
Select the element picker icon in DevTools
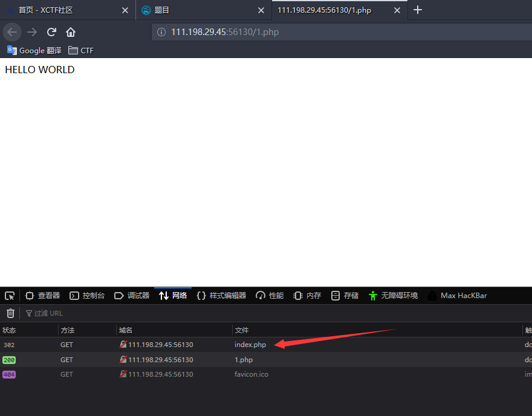coord(9,295)
